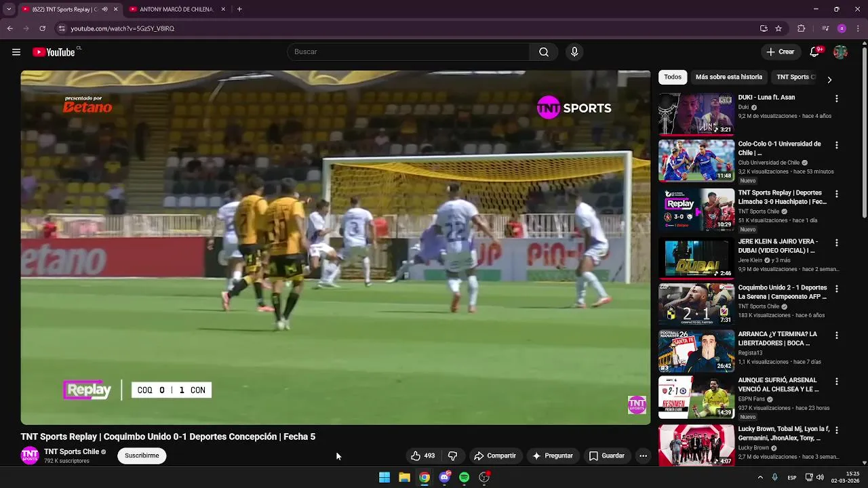Switch to the TNT Sports Replay tab
Image resolution: width=868 pixels, height=488 pixels.
(x=66, y=9)
